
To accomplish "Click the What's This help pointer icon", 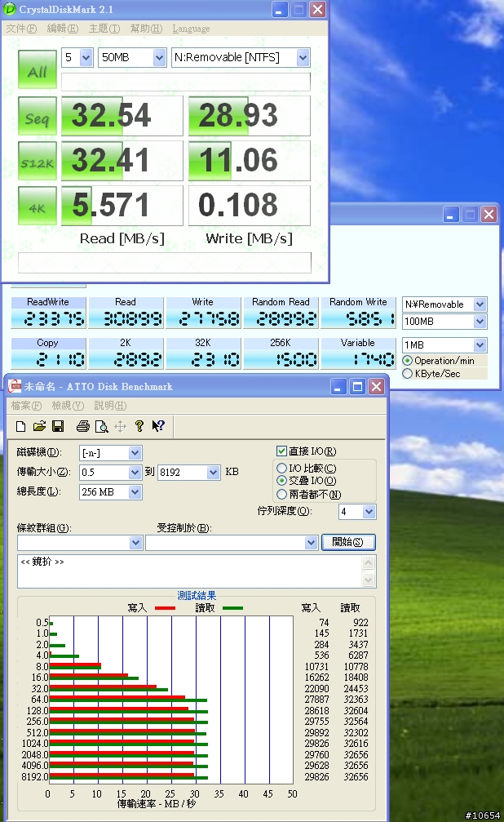I will (158, 426).
